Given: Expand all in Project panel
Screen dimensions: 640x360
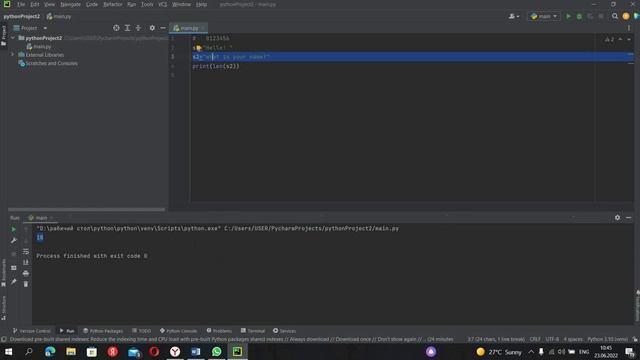Looking at the screenshot, I should pyautogui.click(x=127, y=28).
